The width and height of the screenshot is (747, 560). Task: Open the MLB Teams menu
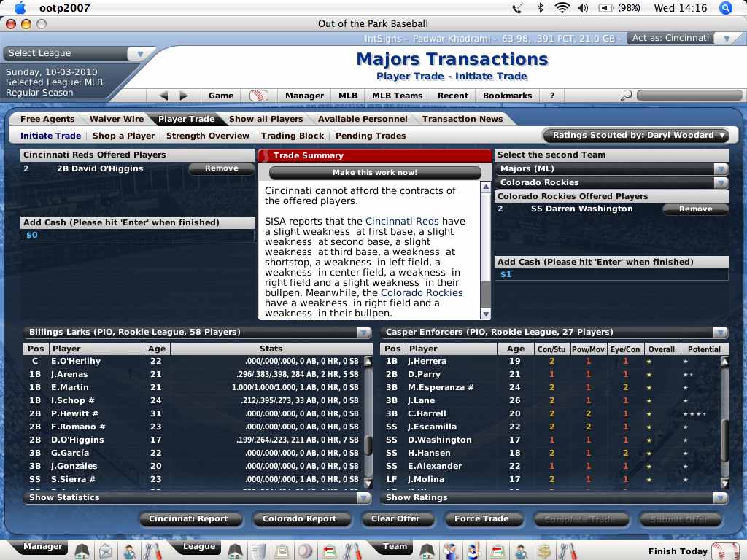click(398, 96)
